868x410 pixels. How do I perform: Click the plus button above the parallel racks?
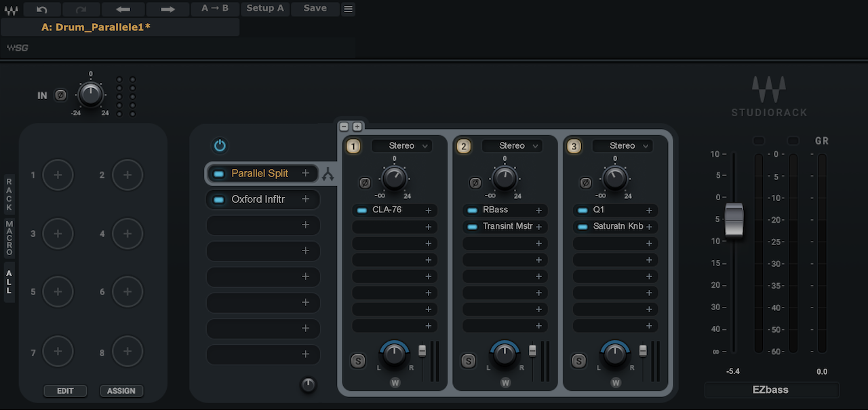pos(357,126)
